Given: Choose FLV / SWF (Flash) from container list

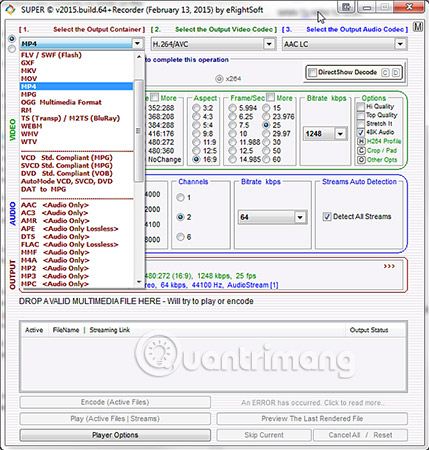Looking at the screenshot, I should click(76, 55).
